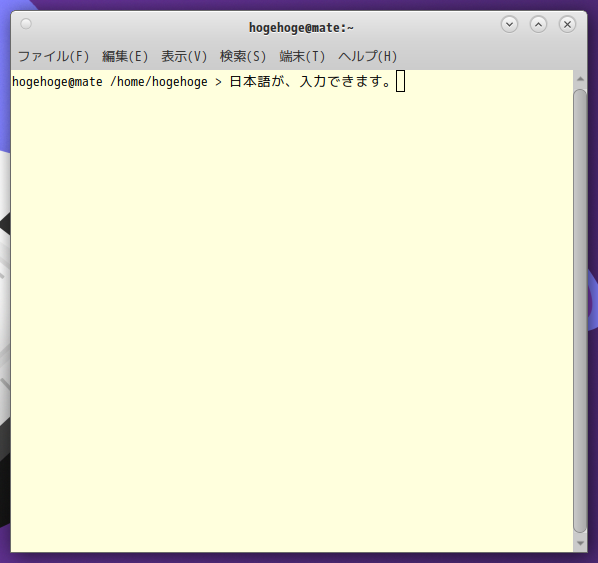Click the typed text 日本語が、入力できます。
Image resolution: width=598 pixels, height=563 pixels.
click(311, 81)
